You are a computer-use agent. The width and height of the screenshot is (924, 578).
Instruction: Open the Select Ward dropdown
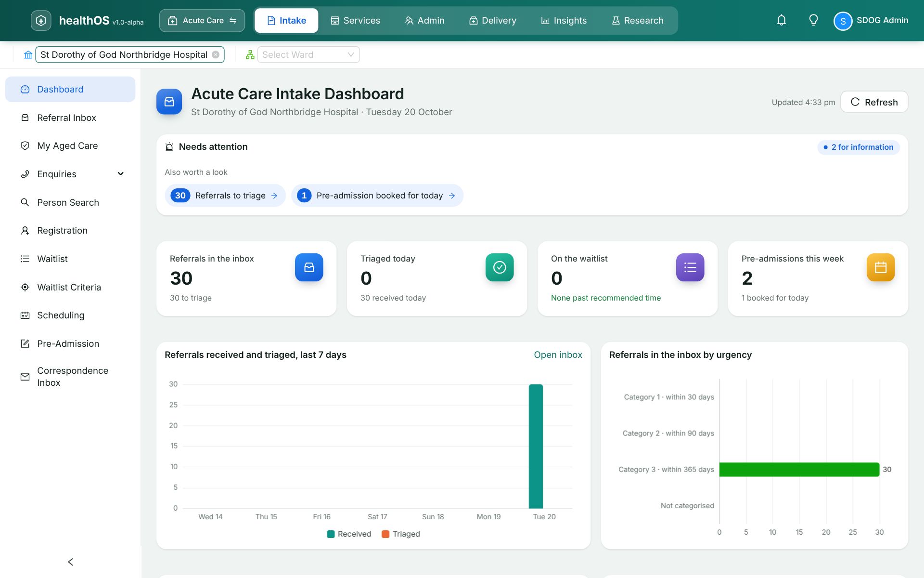coord(308,55)
